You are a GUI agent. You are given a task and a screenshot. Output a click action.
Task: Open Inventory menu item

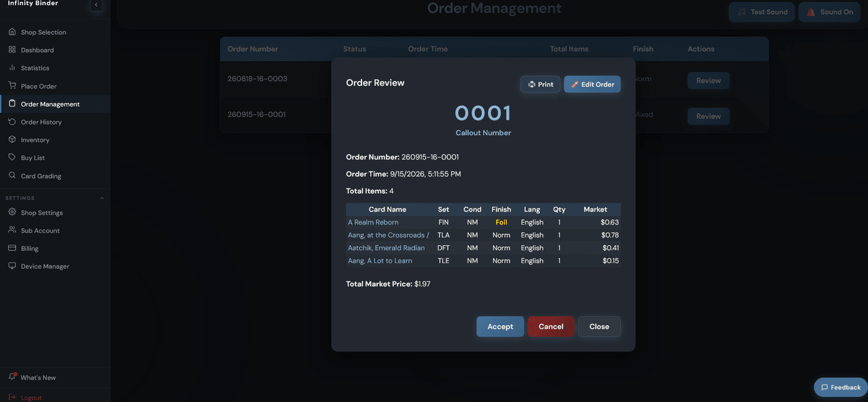(x=55, y=140)
